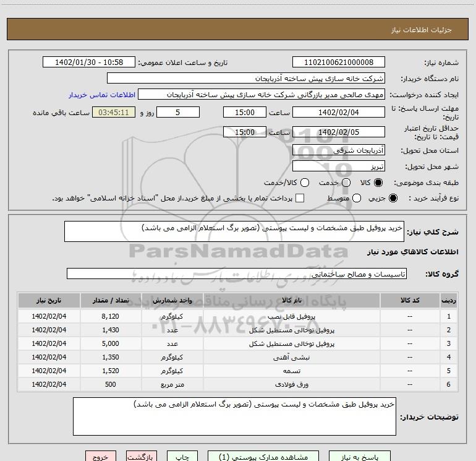
Task: Click quantity 1,520 cell
Action: click(111, 371)
